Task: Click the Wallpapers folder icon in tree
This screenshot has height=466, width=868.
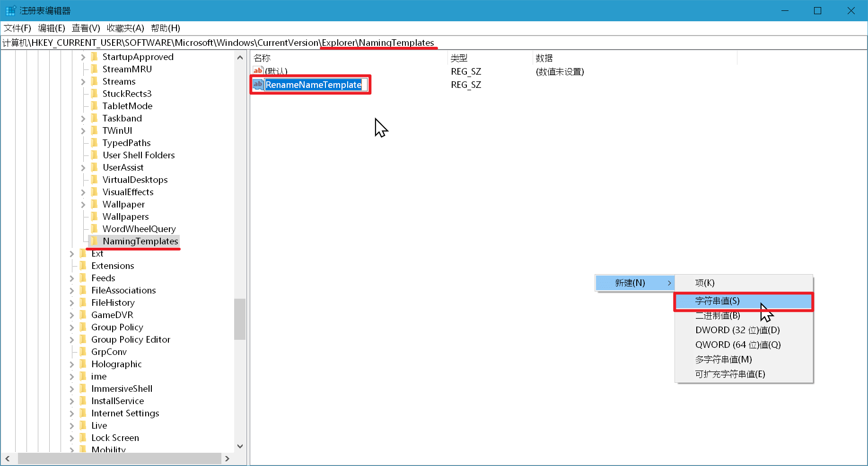Action: [94, 216]
